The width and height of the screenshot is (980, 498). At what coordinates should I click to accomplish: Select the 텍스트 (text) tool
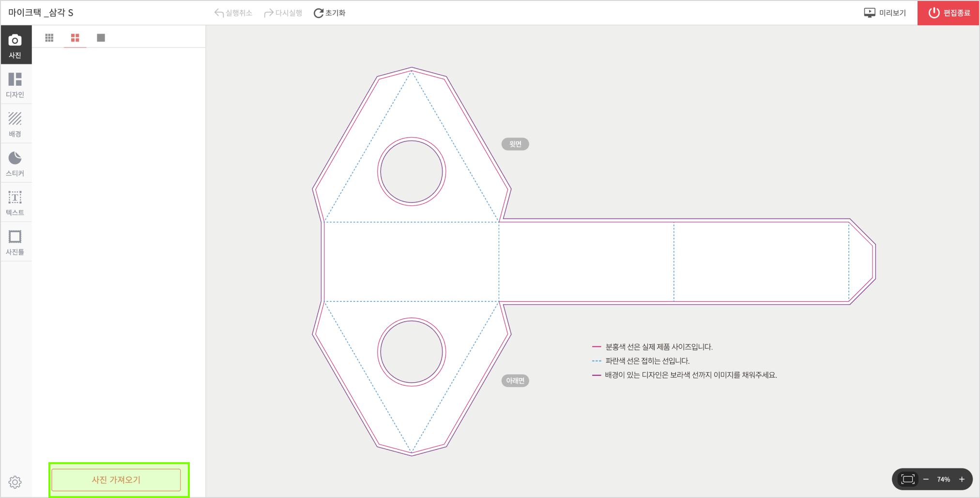(x=15, y=202)
